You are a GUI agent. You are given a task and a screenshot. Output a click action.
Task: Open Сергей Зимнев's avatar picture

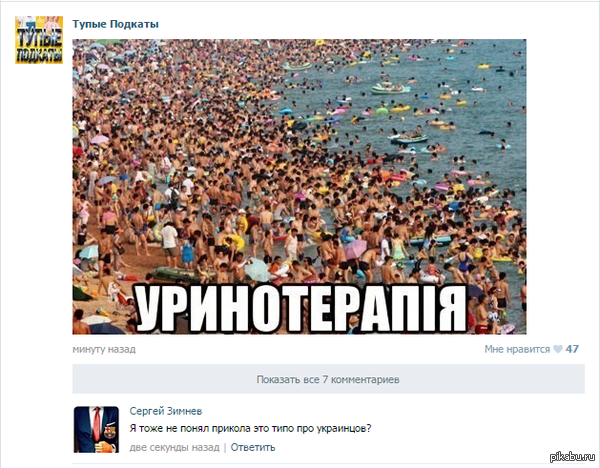point(96,429)
